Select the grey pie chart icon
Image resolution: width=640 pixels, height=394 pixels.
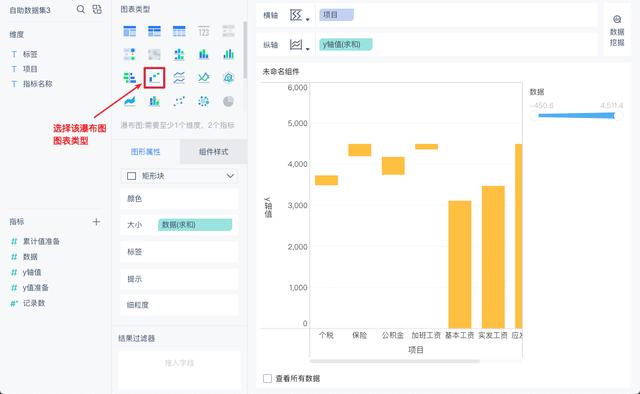click(x=229, y=101)
